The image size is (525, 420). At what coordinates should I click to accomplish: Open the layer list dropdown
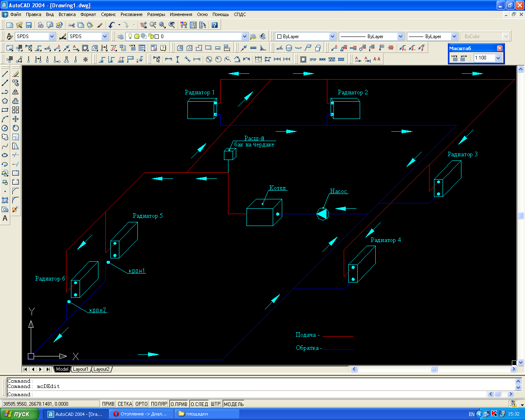(x=244, y=37)
